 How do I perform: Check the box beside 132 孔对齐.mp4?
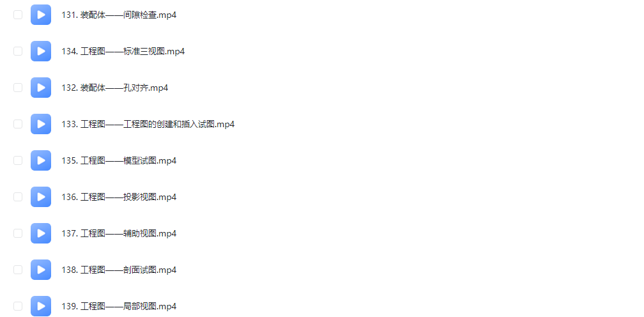tap(18, 88)
